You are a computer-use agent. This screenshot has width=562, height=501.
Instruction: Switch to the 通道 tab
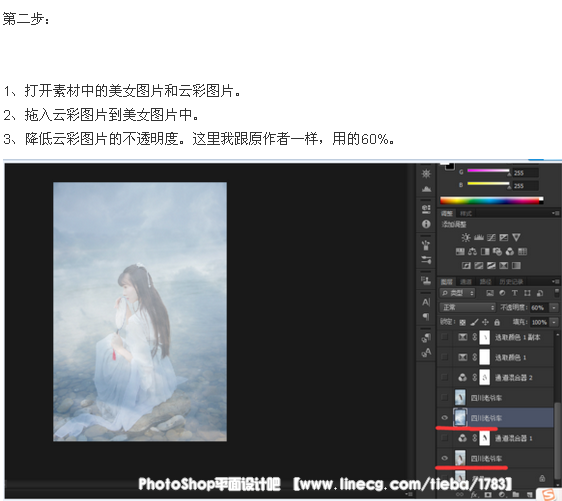pyautogui.click(x=466, y=282)
